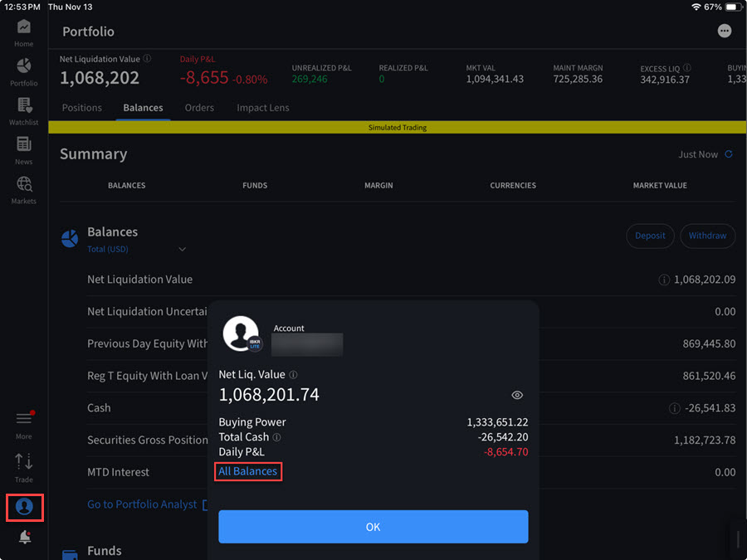Jump to the MARGIN summary section
The image size is (747, 560).
coord(378,185)
